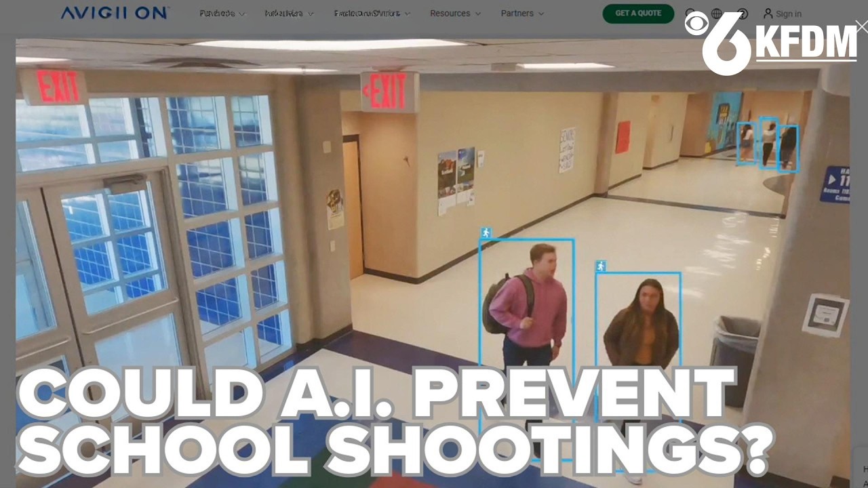868x488 pixels.
Task: Click the GET A QUOTE button
Action: click(x=638, y=14)
